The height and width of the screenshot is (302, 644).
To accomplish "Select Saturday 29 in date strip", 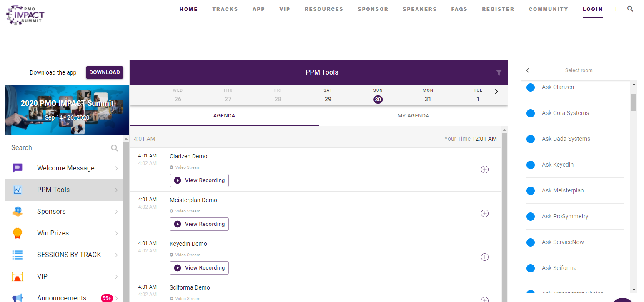I will (328, 95).
